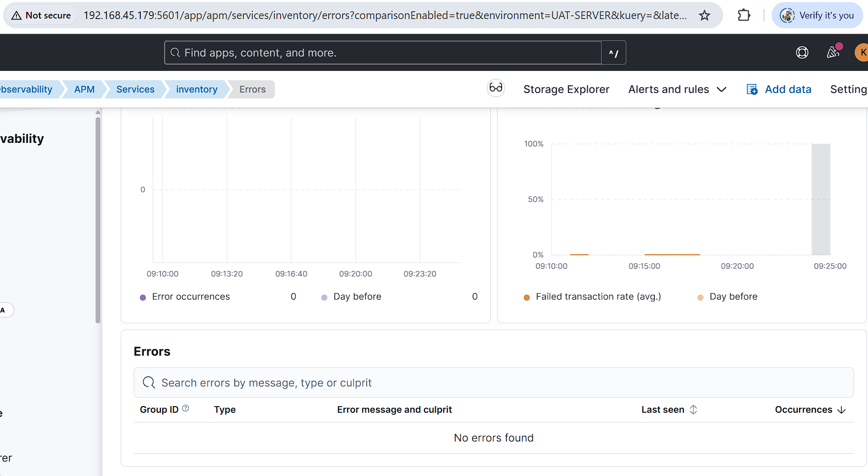Toggle Day before series in failed rate chart
Viewport: 868px width, 476px height.
coord(733,297)
